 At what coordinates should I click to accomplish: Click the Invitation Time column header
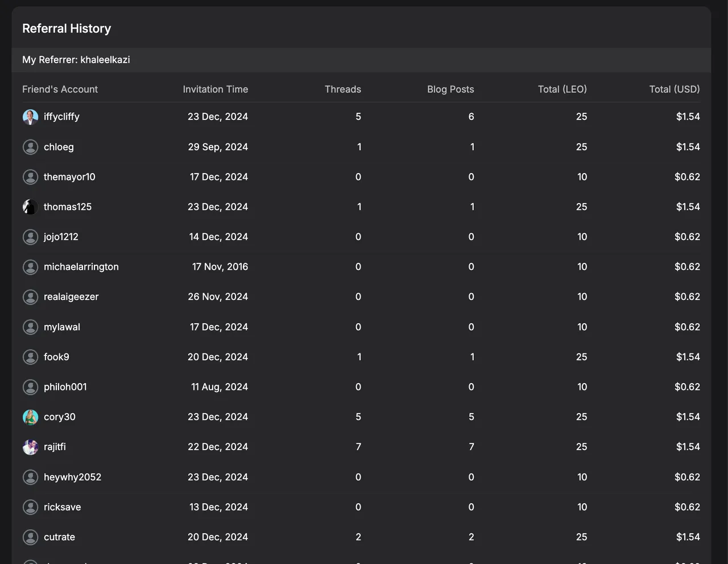pos(215,89)
